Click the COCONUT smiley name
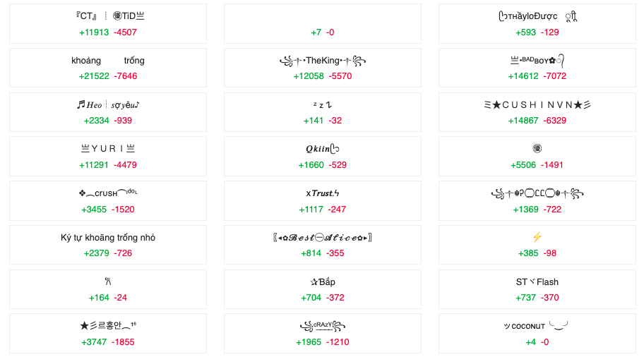The image size is (644, 357). (537, 326)
